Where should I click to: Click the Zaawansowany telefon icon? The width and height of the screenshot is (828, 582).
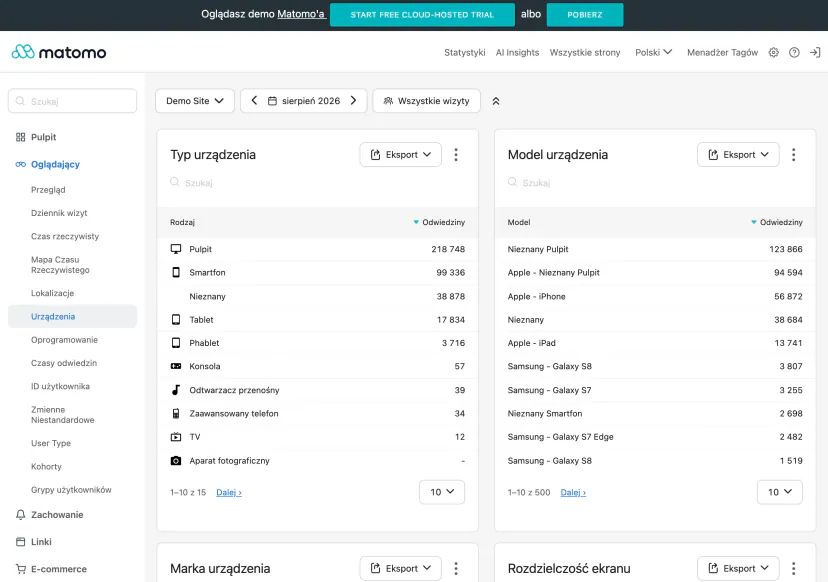tap(176, 414)
